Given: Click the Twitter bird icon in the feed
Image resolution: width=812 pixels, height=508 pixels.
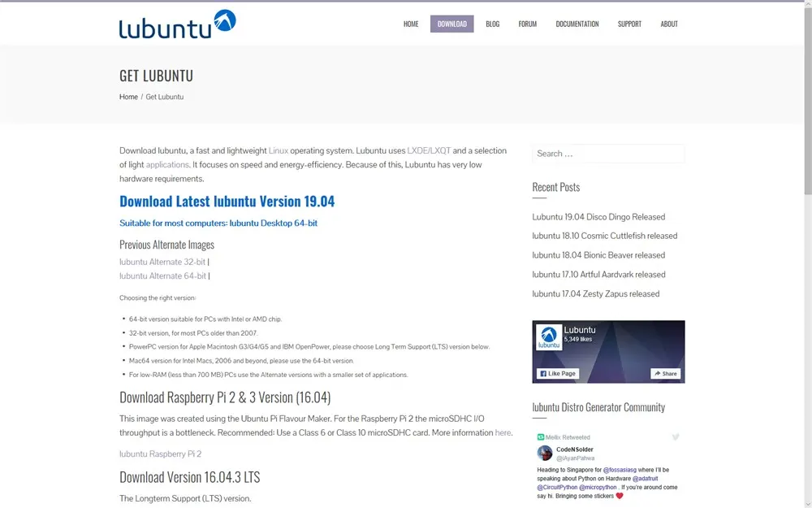Looking at the screenshot, I should (676, 437).
